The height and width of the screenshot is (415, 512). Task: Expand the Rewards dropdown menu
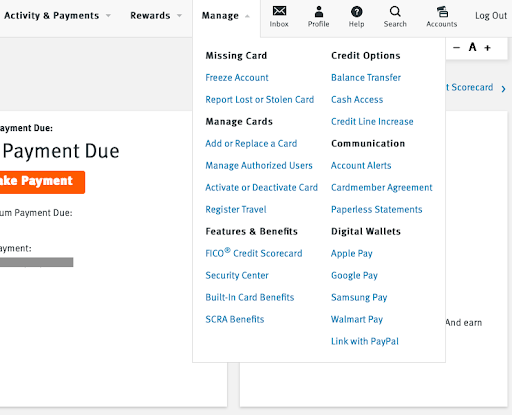click(x=156, y=16)
